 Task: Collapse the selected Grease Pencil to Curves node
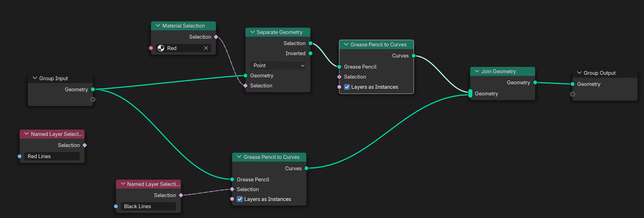tap(346, 45)
